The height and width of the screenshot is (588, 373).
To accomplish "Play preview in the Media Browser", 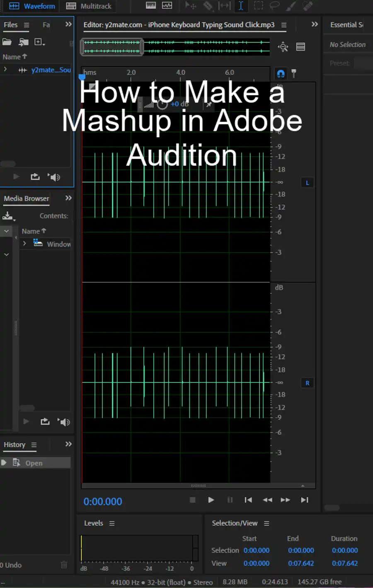I will (26, 421).
